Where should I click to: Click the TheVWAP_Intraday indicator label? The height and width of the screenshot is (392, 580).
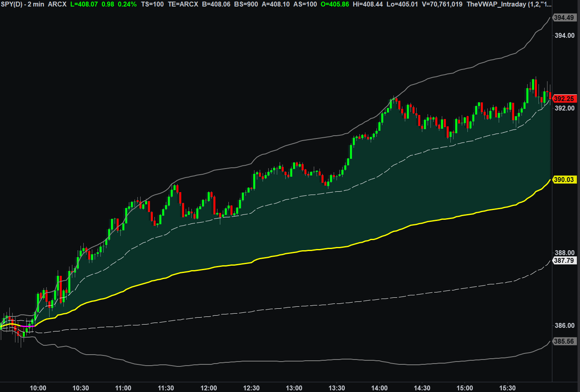click(x=509, y=4)
